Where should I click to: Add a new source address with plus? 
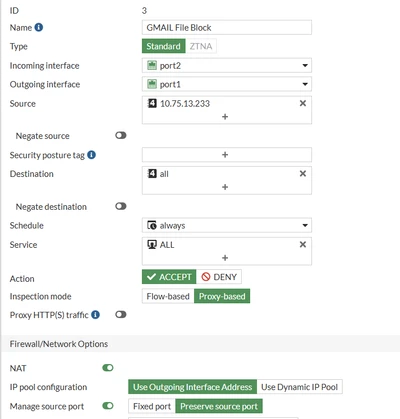225,117
